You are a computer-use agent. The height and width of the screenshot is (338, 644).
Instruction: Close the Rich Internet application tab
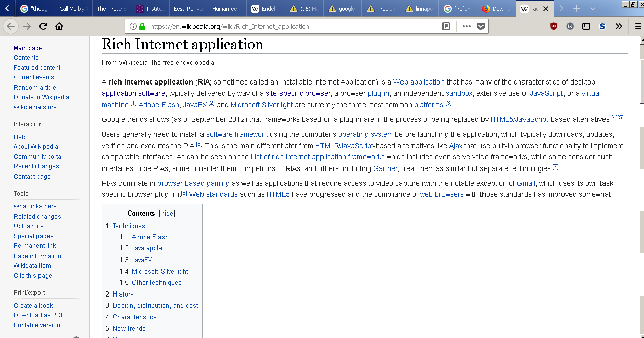(x=545, y=9)
